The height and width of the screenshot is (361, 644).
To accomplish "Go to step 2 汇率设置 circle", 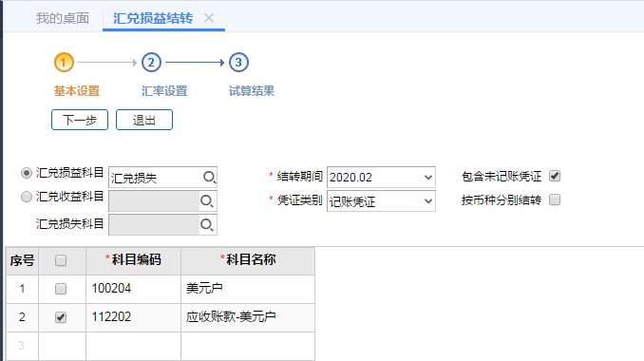I will (x=151, y=63).
